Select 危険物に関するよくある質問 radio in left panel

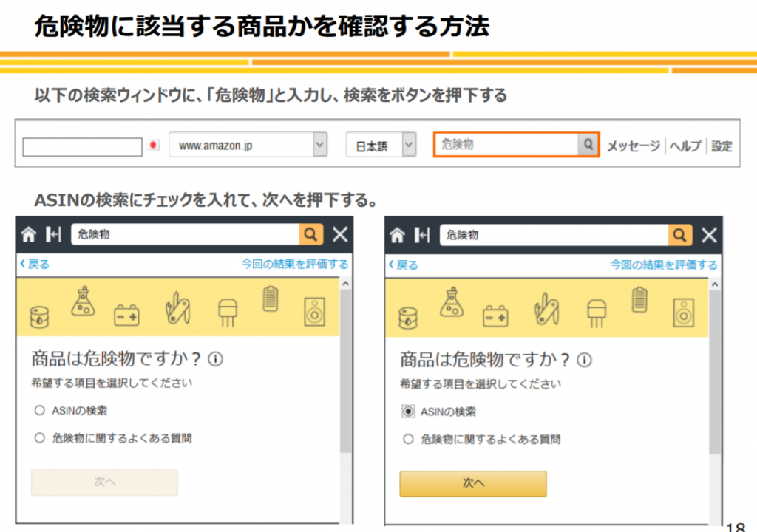click(x=40, y=438)
